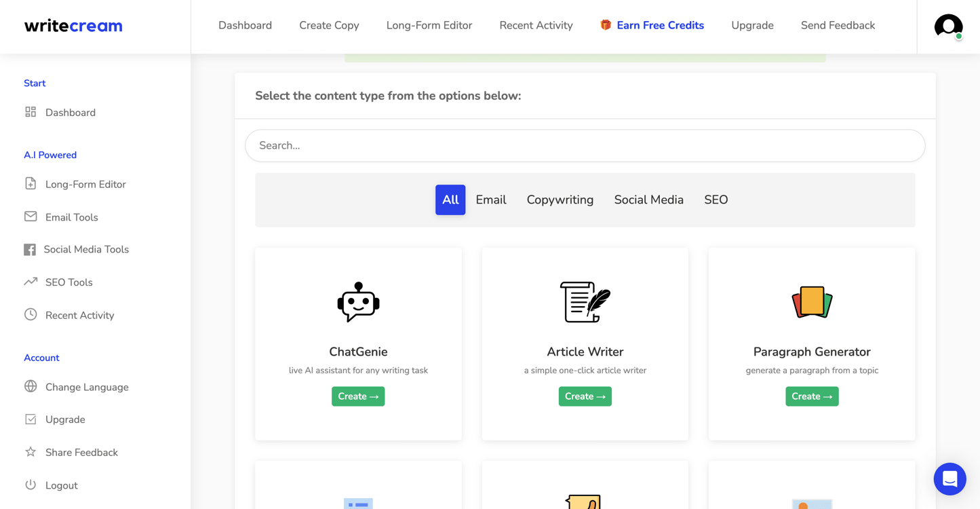Click the Logout power icon
This screenshot has width=980, height=509.
click(31, 485)
